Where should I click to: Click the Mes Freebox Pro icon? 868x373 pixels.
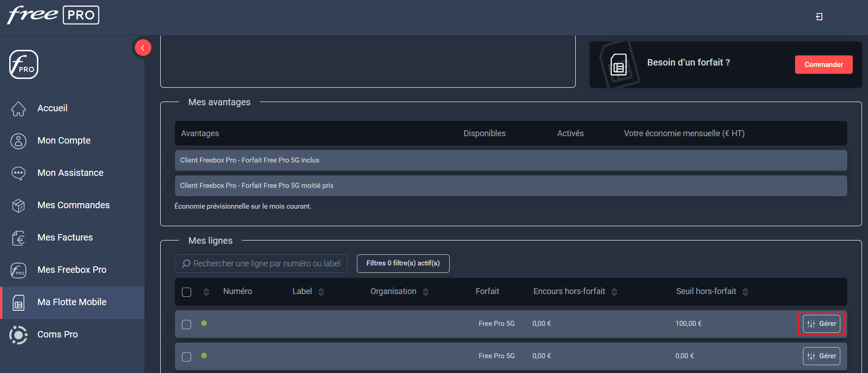18,270
